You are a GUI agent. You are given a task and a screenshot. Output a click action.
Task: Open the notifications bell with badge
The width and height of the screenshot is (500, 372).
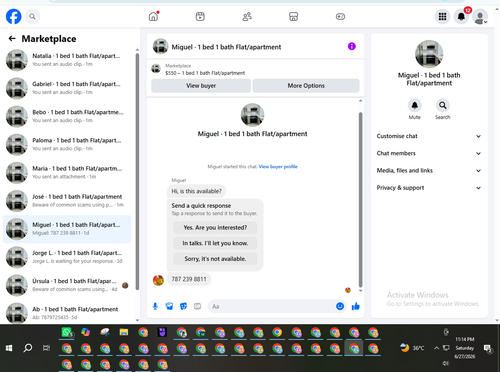(x=461, y=16)
